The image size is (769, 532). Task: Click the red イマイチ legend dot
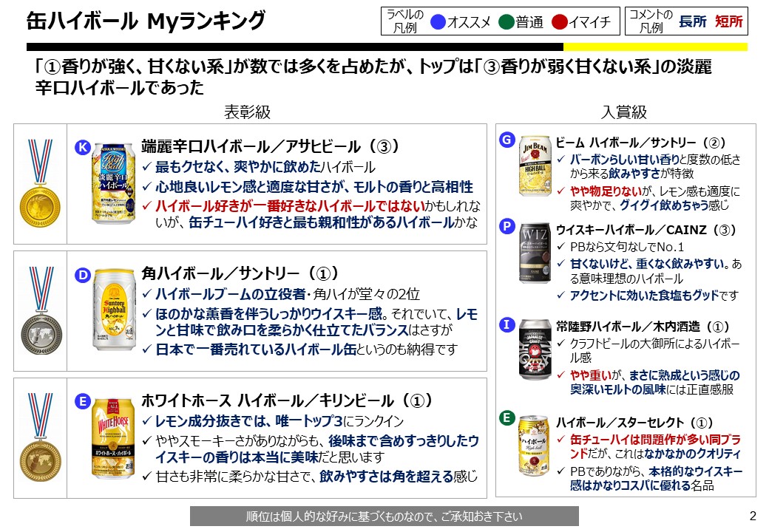pyautogui.click(x=559, y=21)
